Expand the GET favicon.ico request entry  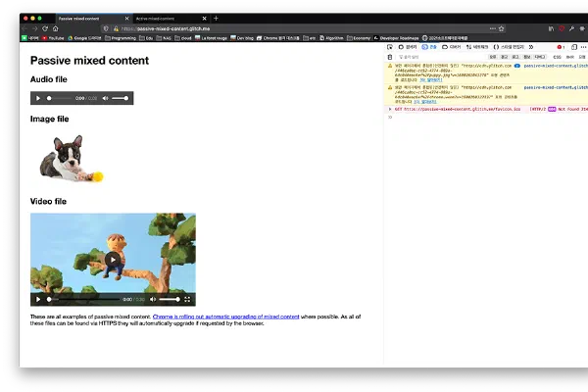coord(389,110)
